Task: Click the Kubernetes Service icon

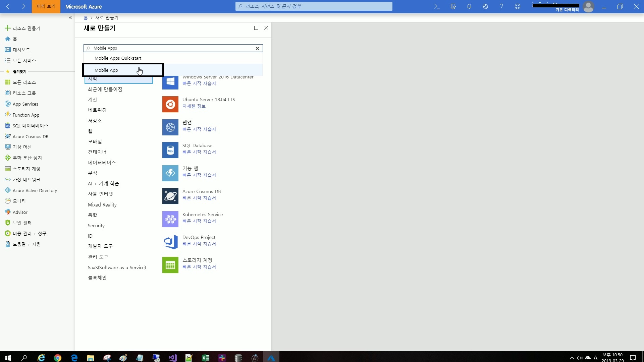Action: pos(170,219)
